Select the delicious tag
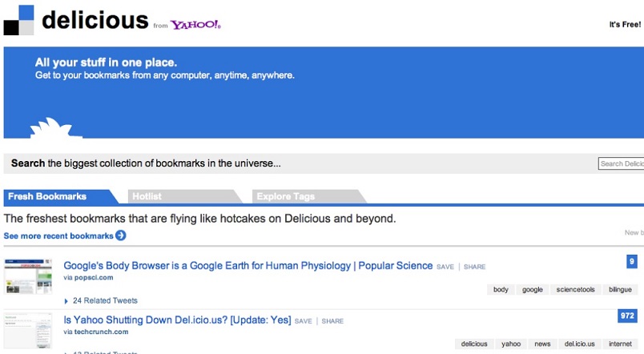Screen dimensions: 644x354 [474, 344]
